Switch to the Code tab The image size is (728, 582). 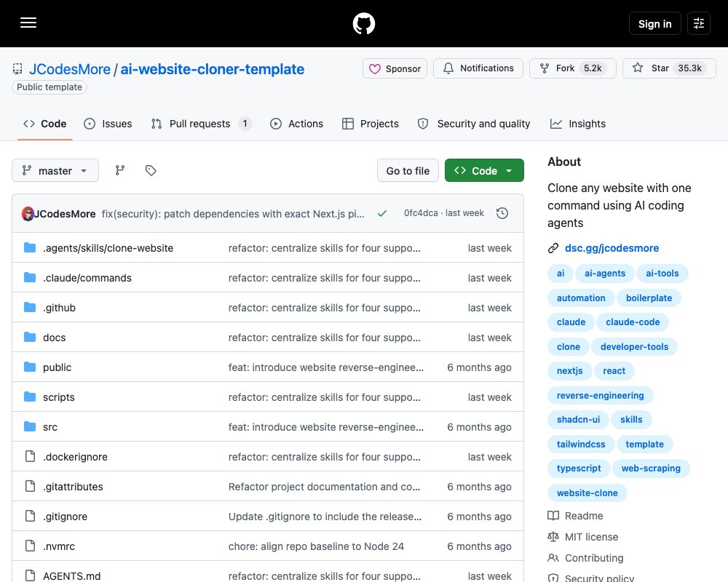coord(45,124)
